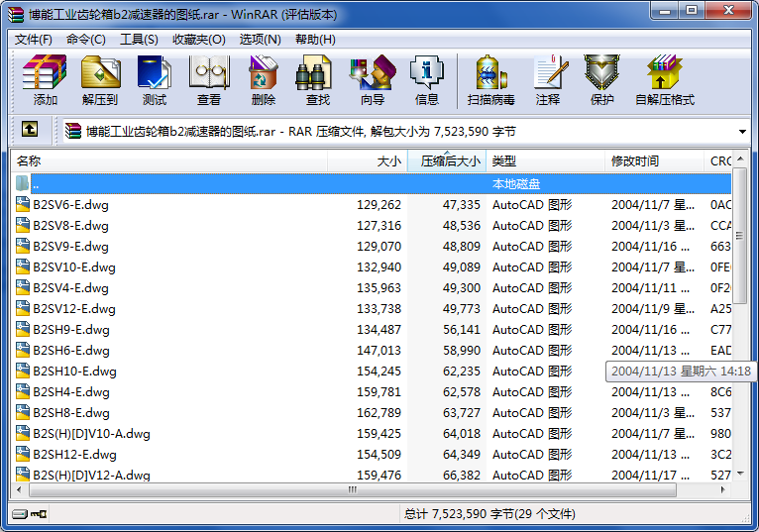This screenshot has height=532, width=759.
Task: Click the packed size value 56,141
Action: [462, 330]
